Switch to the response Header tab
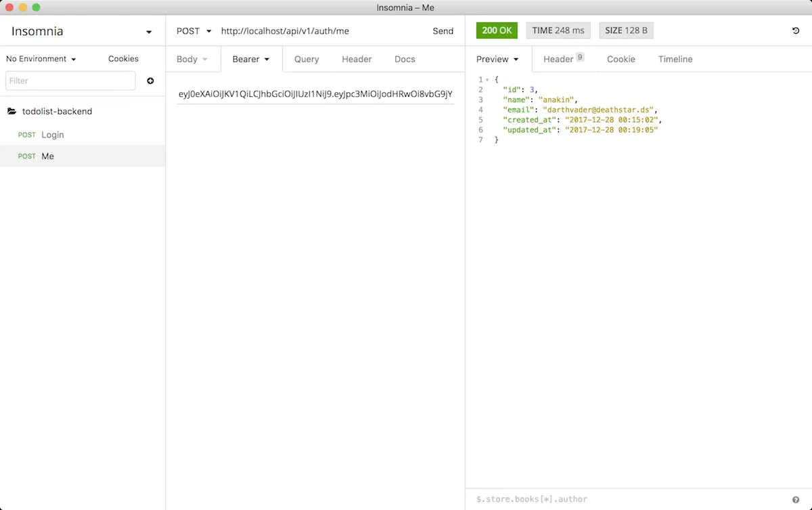The width and height of the screenshot is (812, 510). click(x=564, y=59)
